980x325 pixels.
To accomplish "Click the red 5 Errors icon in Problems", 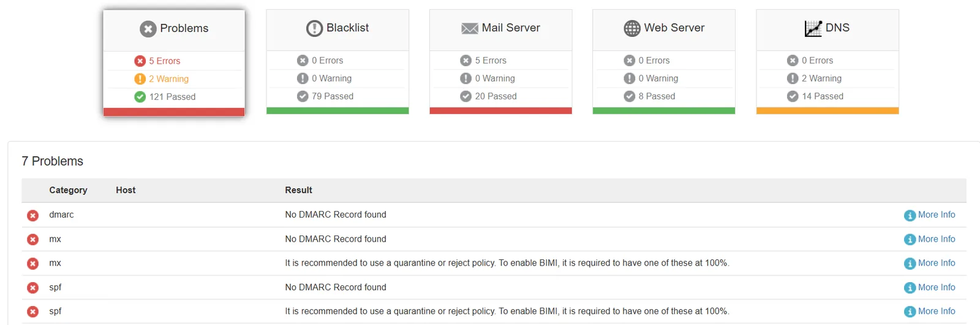I will coord(140,61).
